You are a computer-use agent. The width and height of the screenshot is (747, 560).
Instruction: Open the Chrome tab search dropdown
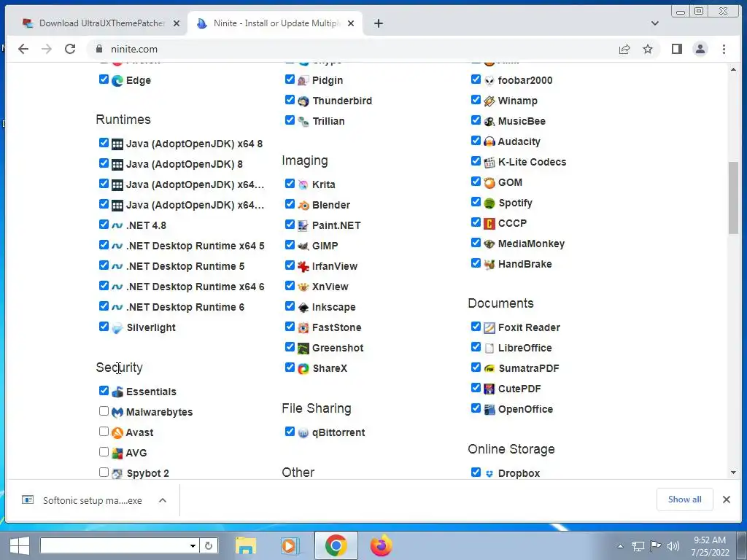[654, 23]
